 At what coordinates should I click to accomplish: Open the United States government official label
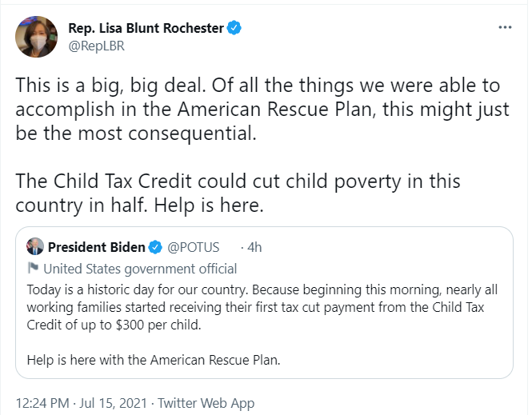click(140, 269)
